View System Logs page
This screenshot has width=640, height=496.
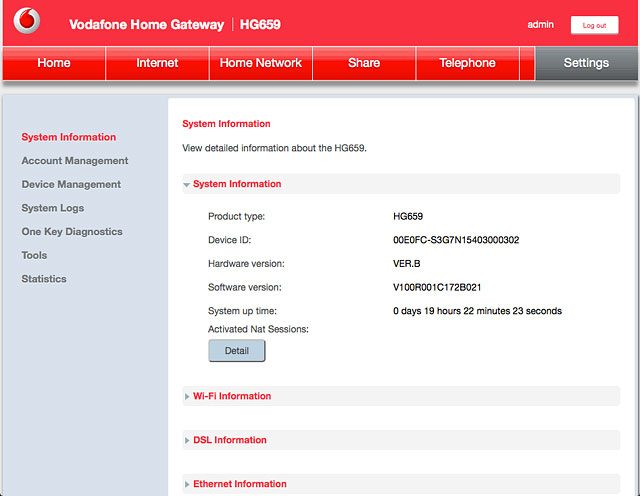click(53, 208)
